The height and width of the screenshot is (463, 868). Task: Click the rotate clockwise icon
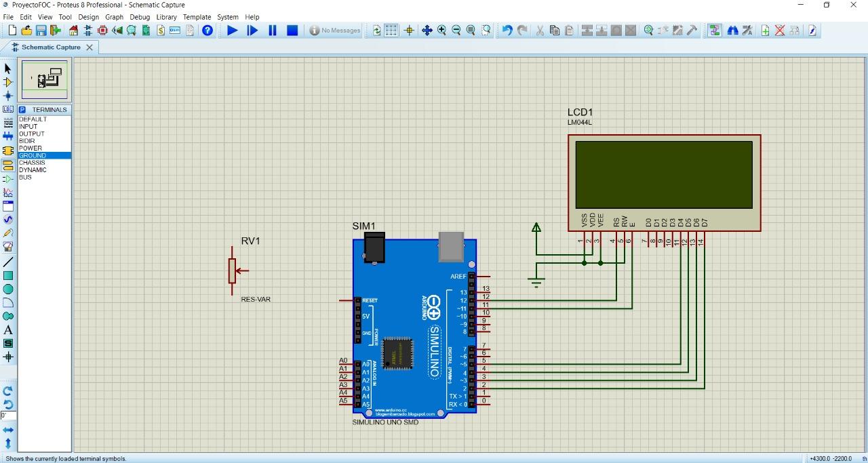point(8,391)
